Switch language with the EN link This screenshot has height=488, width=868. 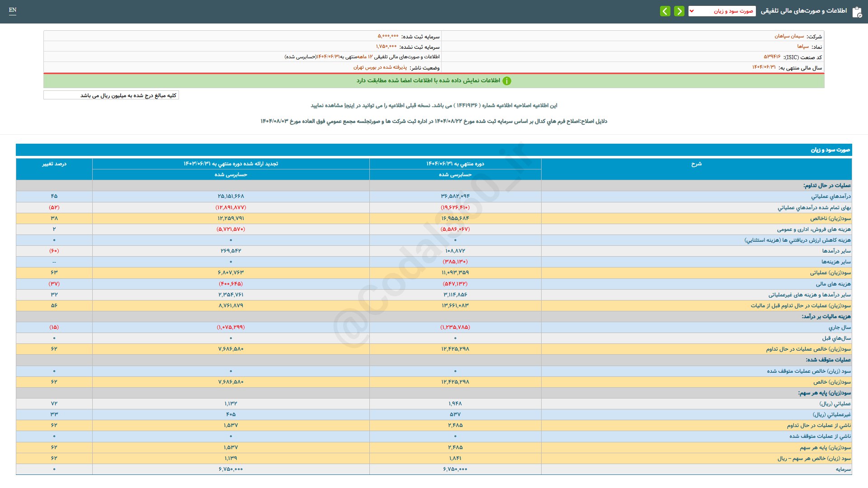pos(13,10)
